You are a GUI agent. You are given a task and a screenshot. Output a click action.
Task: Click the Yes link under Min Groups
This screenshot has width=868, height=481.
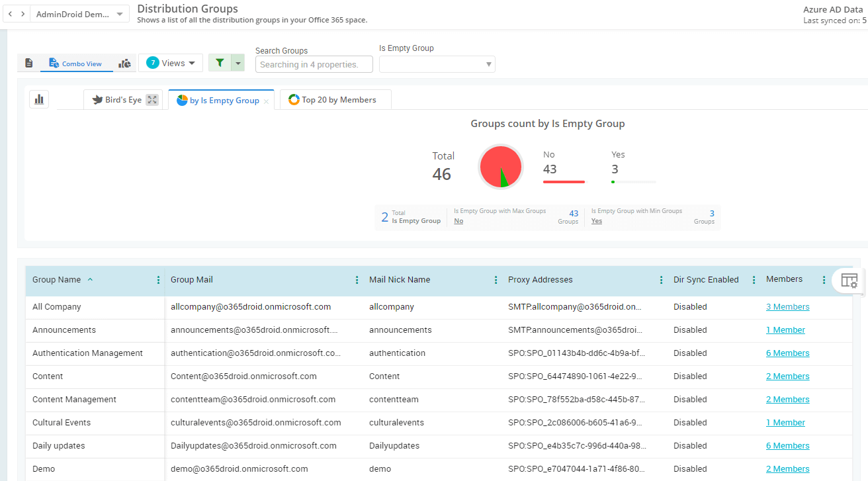tap(596, 221)
